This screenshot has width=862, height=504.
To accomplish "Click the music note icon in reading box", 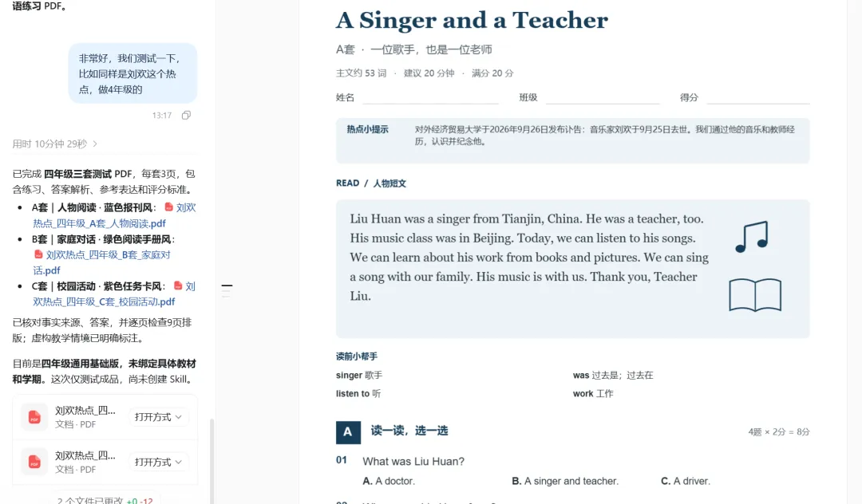I will click(x=752, y=237).
